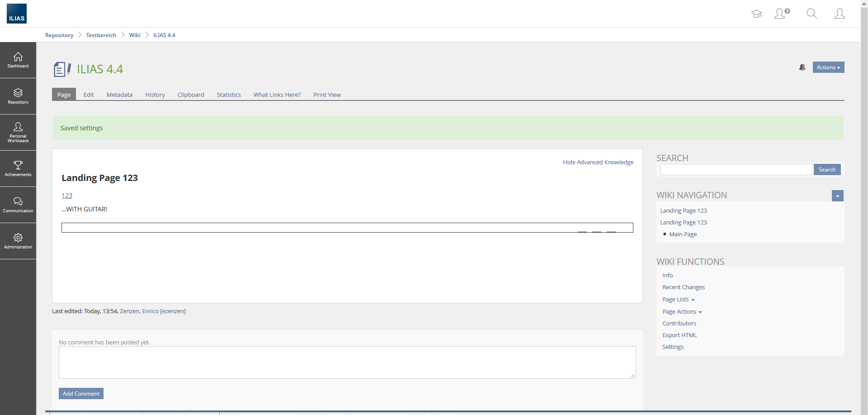Screen dimensions: 868x415
Task: Open Achievements in the sidebar
Action: pos(18,169)
